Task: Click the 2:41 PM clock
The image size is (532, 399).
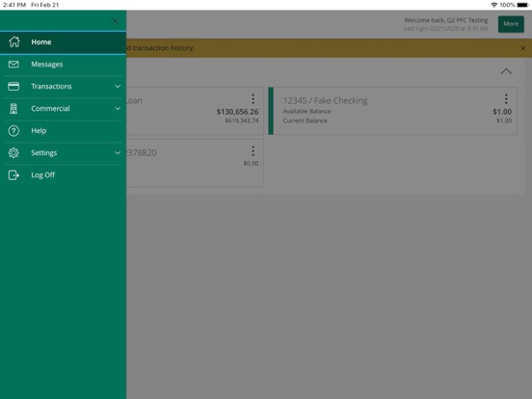Action: (x=14, y=5)
